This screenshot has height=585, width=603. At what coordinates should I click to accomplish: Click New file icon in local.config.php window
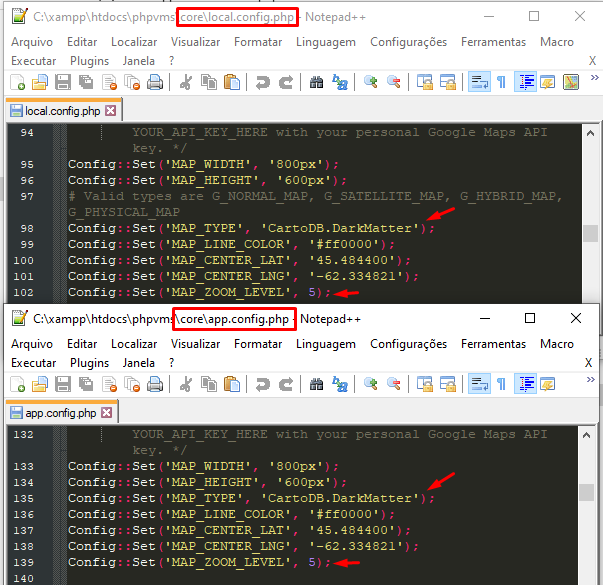pos(18,82)
